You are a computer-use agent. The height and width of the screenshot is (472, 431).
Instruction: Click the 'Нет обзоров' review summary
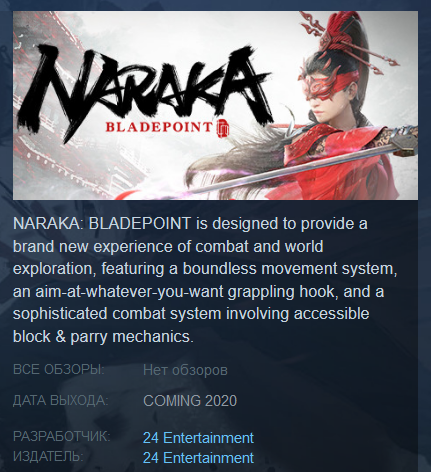coord(185,370)
